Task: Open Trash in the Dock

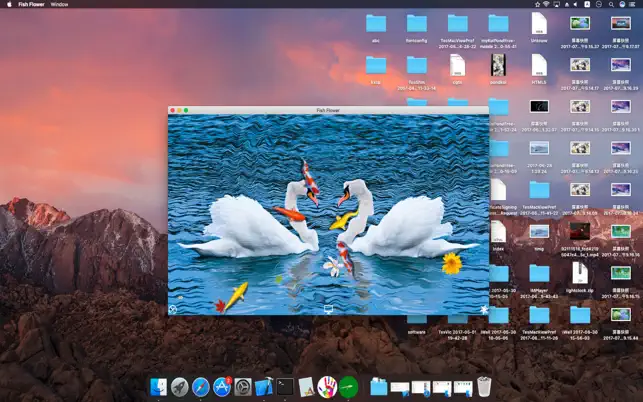Action: (484, 386)
